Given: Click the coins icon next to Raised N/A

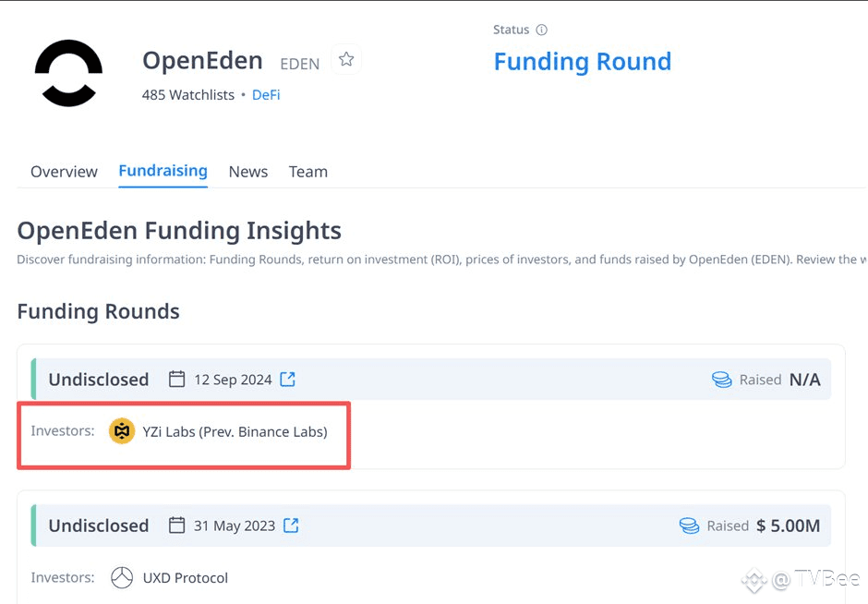Looking at the screenshot, I should click(x=722, y=380).
